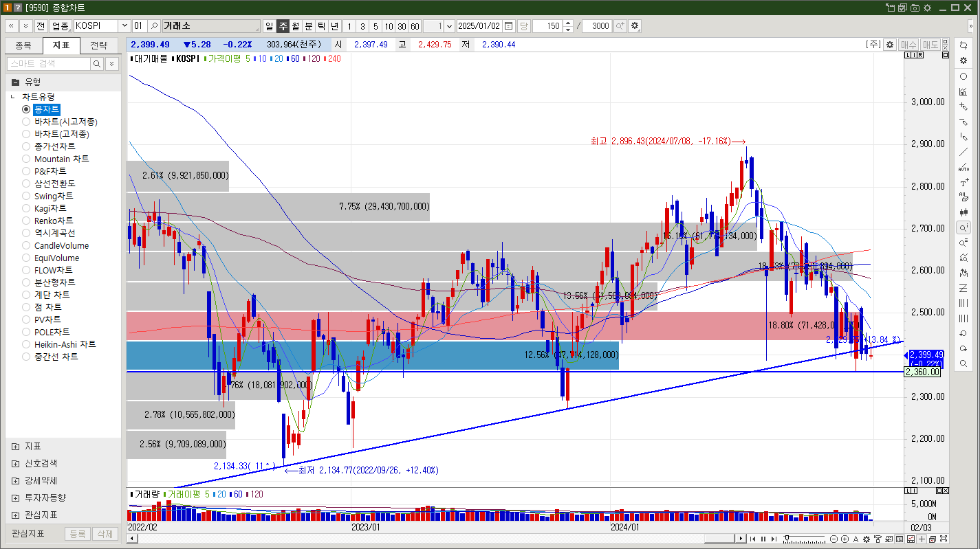The height and width of the screenshot is (549, 980).
Task: Click the 스마트 검색 input field
Action: tap(48, 64)
